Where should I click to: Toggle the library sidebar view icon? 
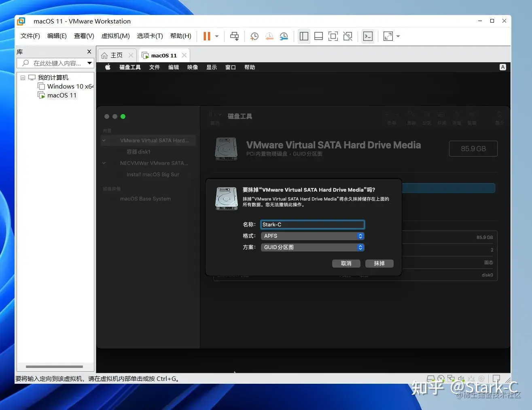tap(304, 36)
